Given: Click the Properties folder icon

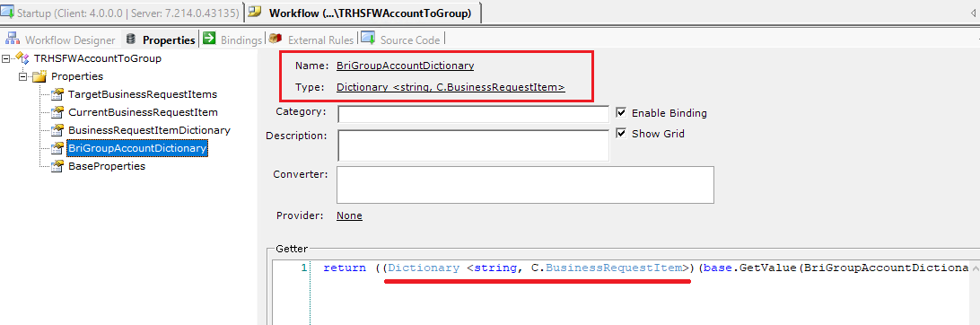Looking at the screenshot, I should (x=39, y=77).
